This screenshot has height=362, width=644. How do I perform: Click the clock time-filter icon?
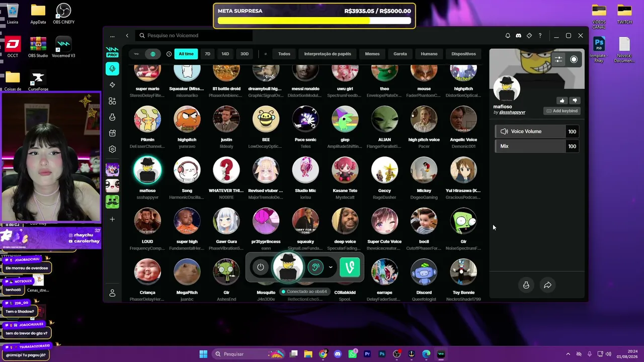169,54
